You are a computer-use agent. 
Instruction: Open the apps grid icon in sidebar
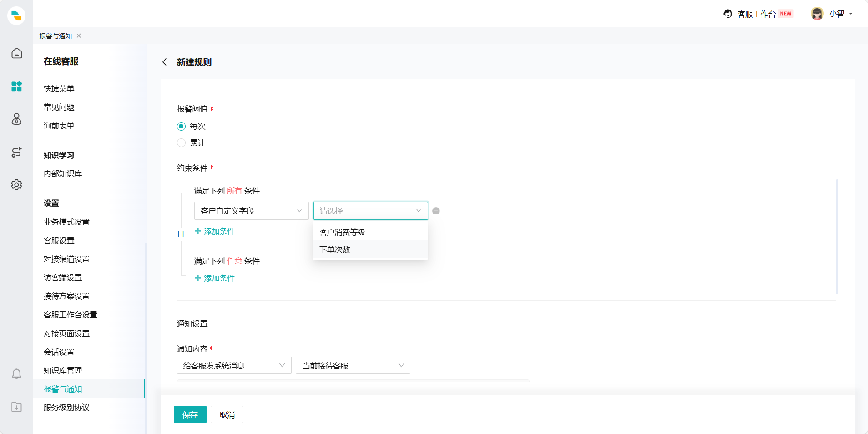[x=16, y=86]
